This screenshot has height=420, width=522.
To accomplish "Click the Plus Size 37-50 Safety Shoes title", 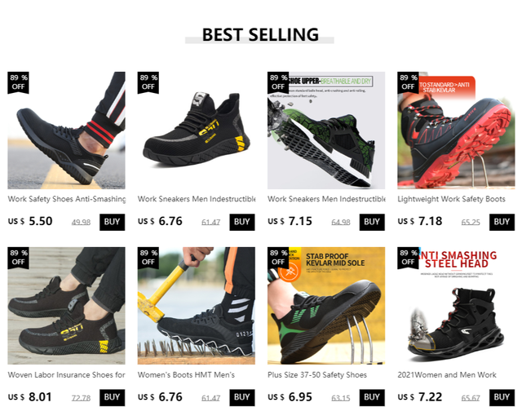I will pos(317,375).
